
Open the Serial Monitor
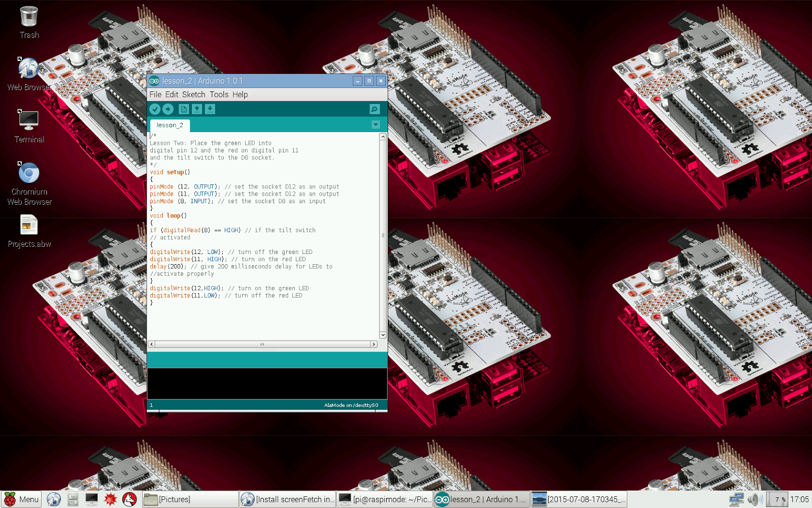point(374,109)
